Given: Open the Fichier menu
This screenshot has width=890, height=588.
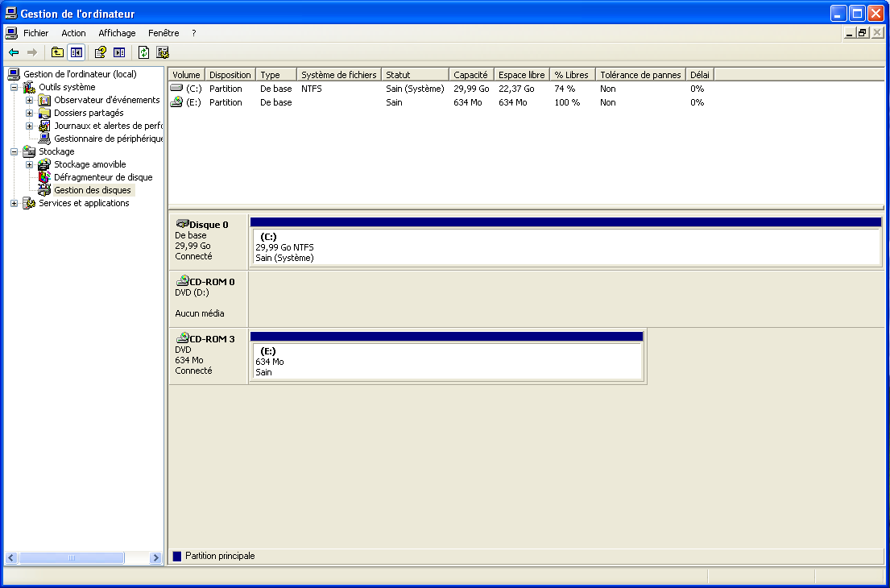Looking at the screenshot, I should click(35, 33).
